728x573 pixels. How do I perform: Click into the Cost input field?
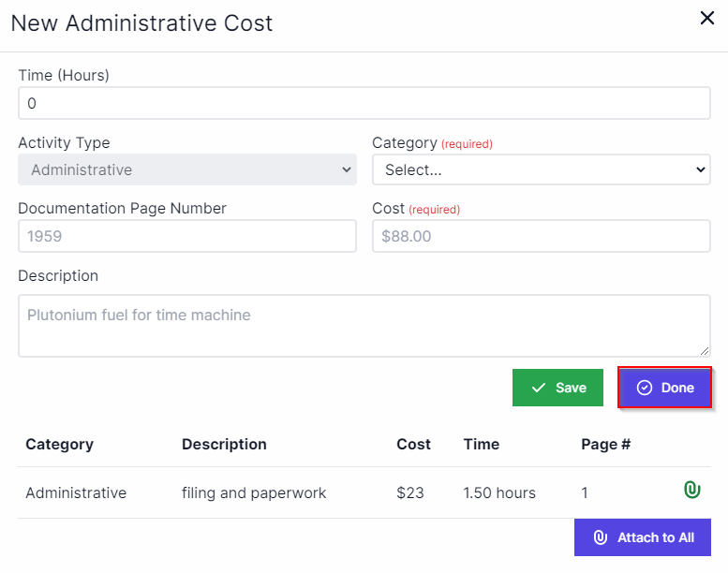541,236
